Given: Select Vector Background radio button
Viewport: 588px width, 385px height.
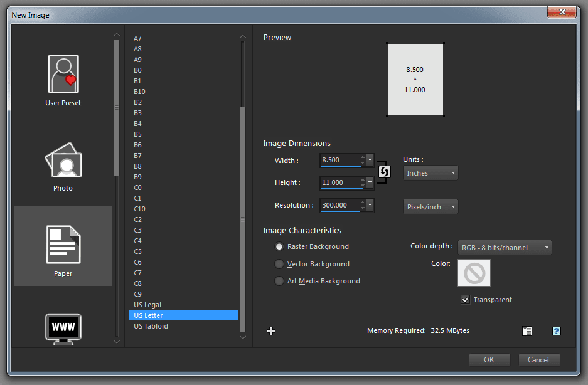Looking at the screenshot, I should click(279, 264).
